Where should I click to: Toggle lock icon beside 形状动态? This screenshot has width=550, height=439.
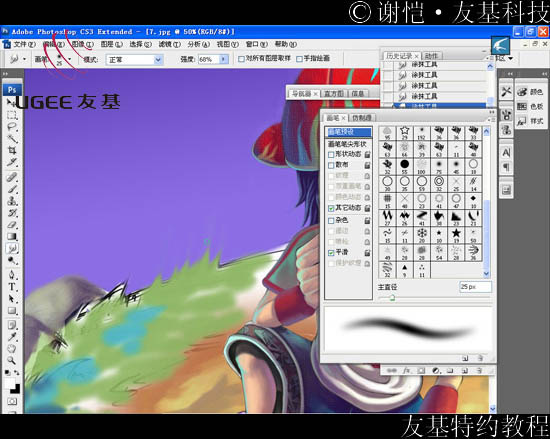click(367, 154)
